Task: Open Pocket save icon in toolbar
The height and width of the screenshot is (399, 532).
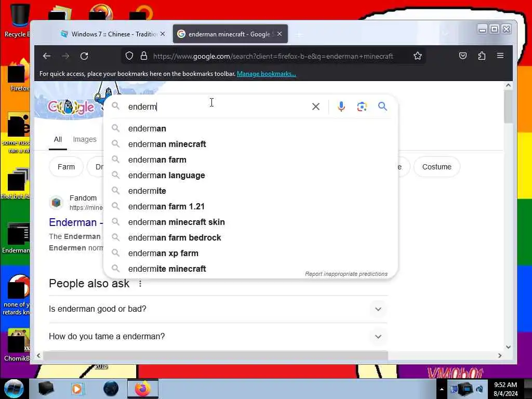Action: click(x=463, y=56)
